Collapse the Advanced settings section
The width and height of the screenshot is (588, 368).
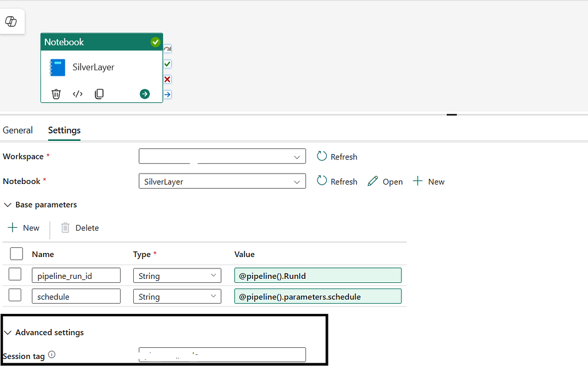click(x=44, y=332)
